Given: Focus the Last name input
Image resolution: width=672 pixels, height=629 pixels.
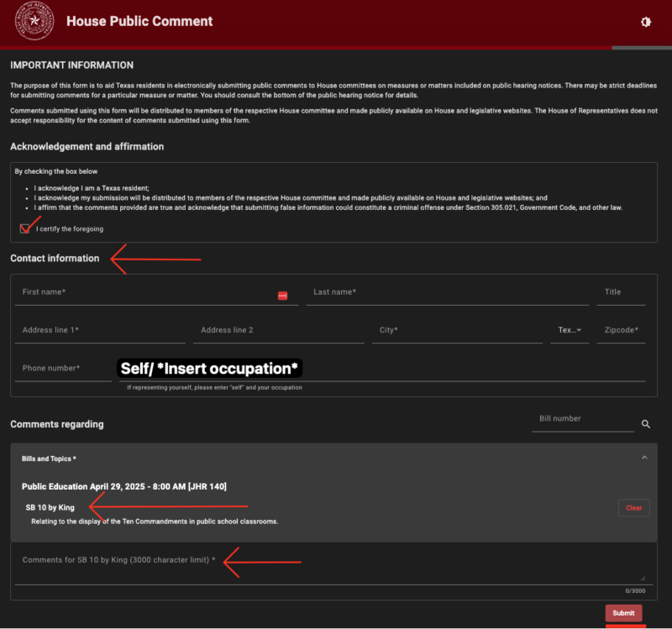Looking at the screenshot, I should (445, 292).
